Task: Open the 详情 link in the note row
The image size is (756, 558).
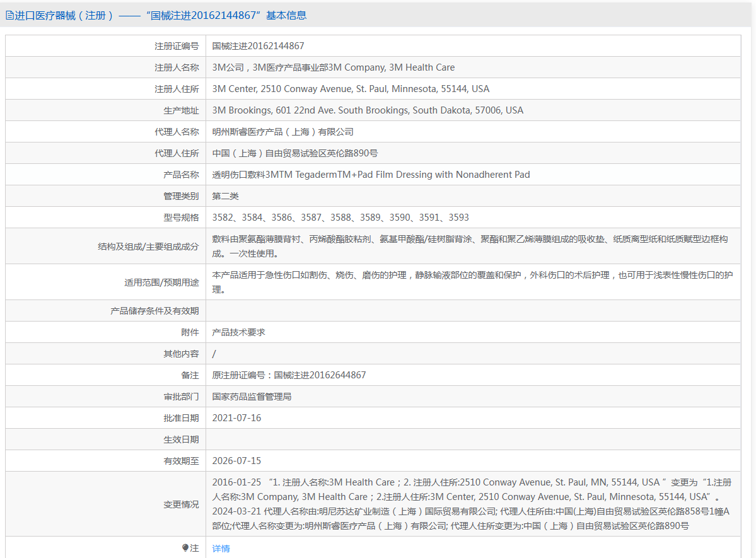Action: pos(221,549)
